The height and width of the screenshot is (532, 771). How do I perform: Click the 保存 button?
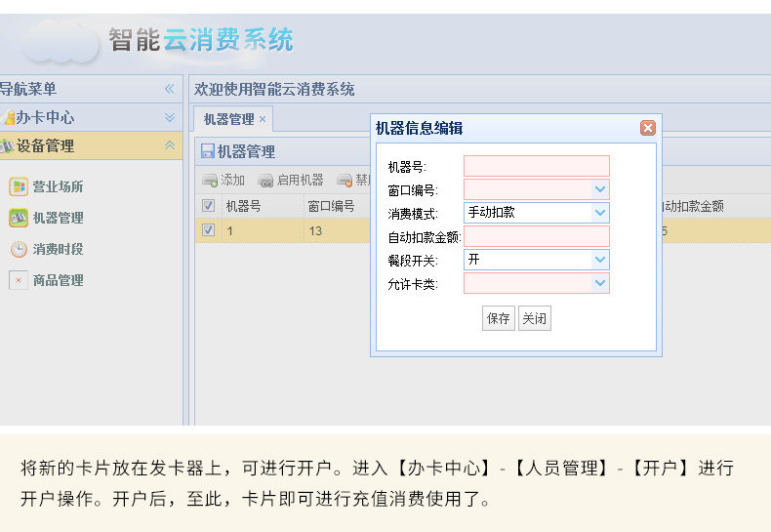click(498, 318)
